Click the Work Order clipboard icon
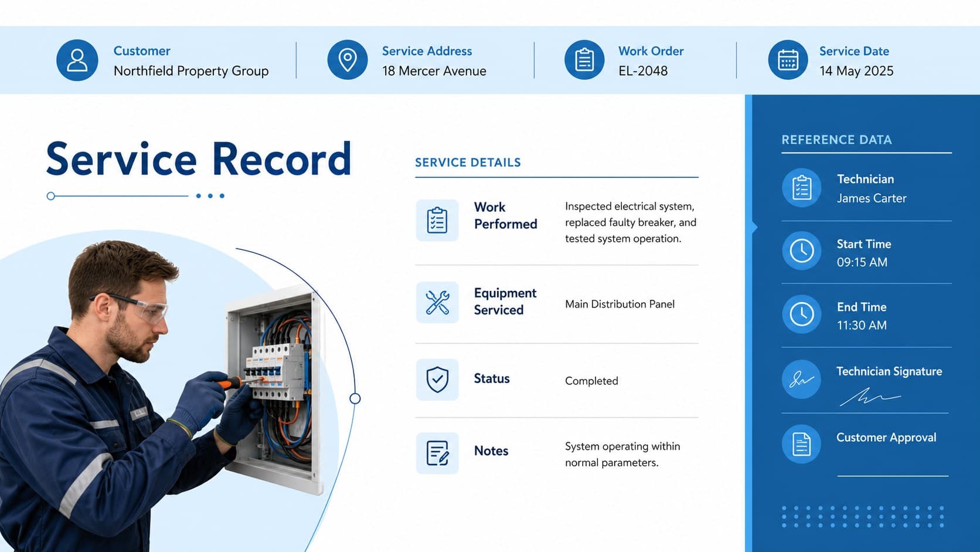 point(584,60)
